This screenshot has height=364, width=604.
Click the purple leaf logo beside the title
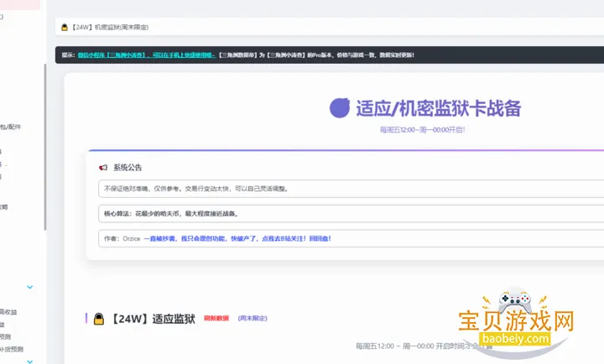340,108
